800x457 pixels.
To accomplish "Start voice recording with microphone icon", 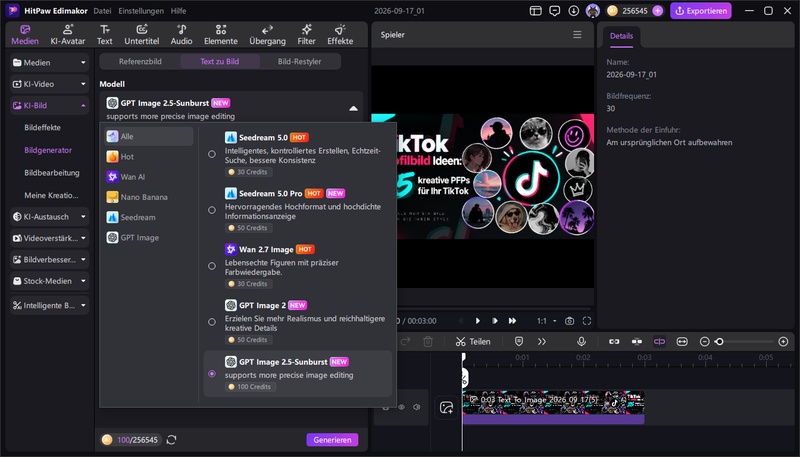I will [581, 342].
